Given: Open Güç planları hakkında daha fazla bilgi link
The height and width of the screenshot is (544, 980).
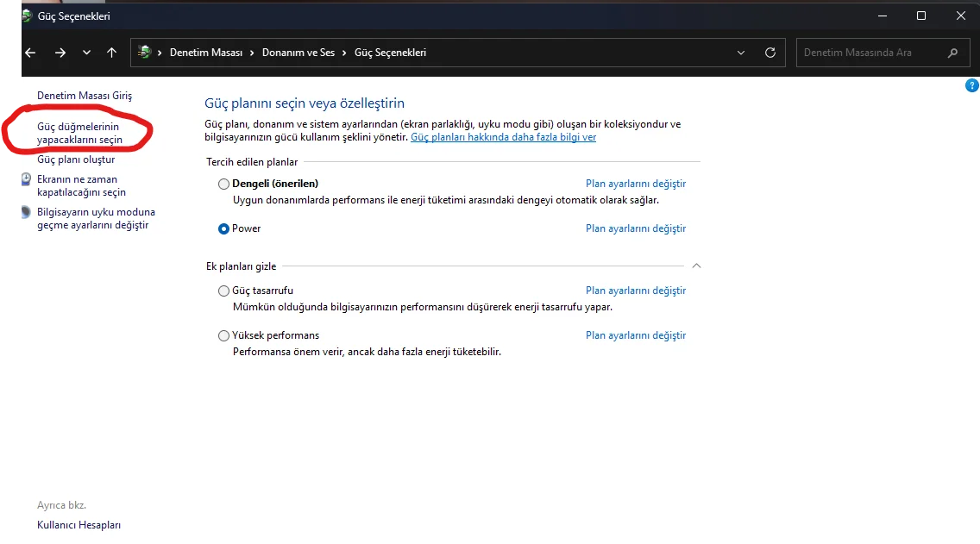Looking at the screenshot, I should point(503,137).
